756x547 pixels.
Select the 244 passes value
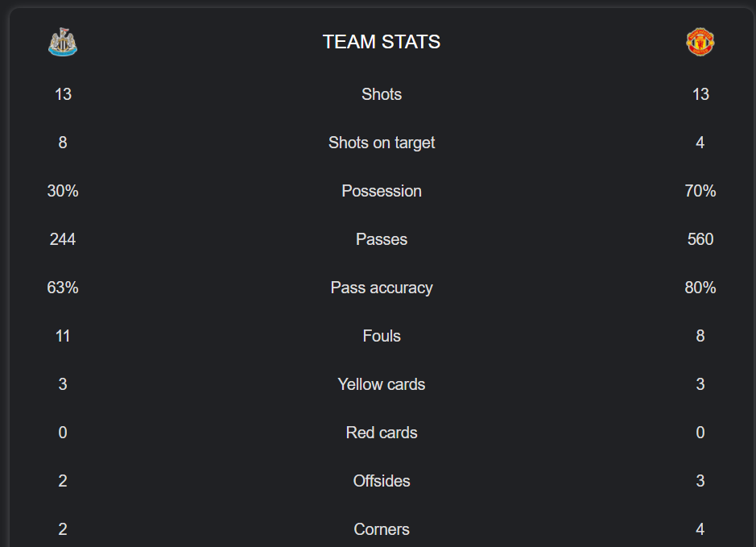click(x=63, y=239)
